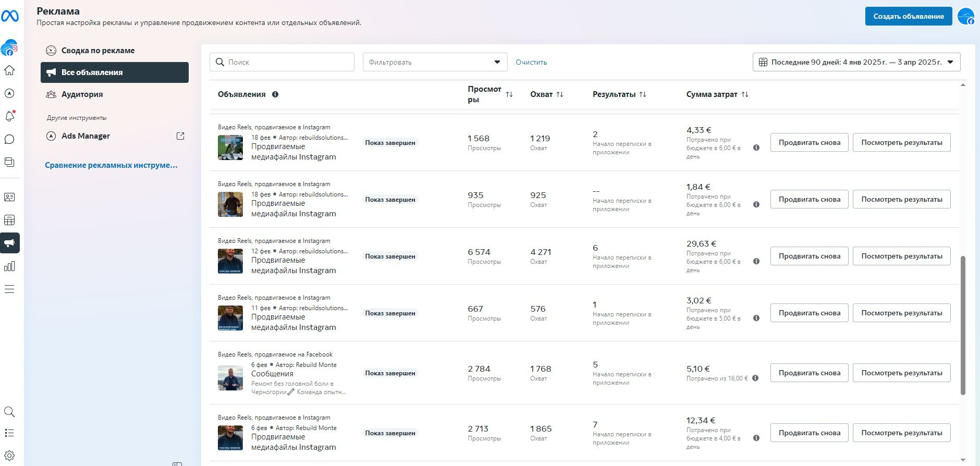This screenshot has width=980, height=466.
Task: Open Home from the left sidebar
Action: pyautogui.click(x=9, y=70)
